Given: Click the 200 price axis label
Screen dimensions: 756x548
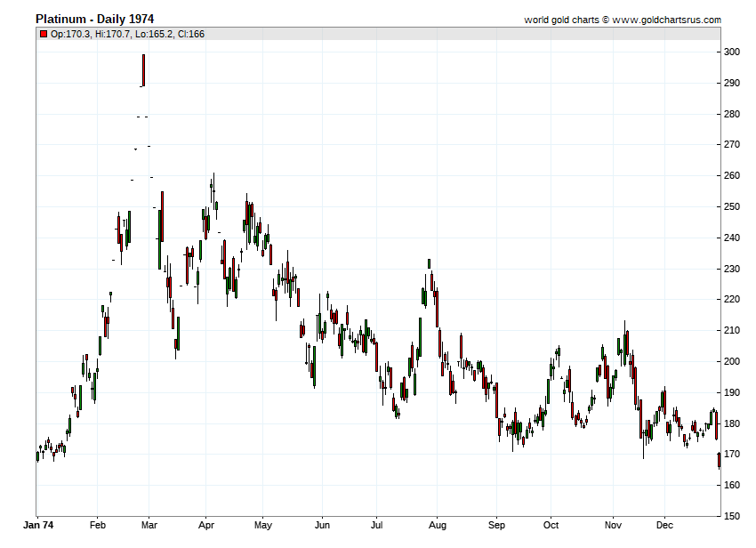Looking at the screenshot, I should 732,361.
